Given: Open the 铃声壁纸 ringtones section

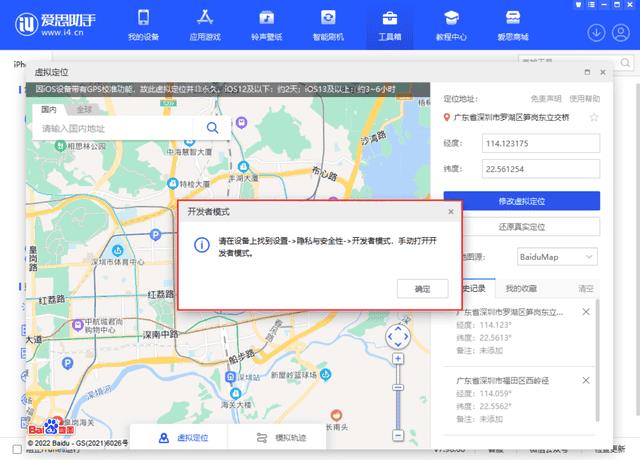Looking at the screenshot, I should tap(267, 25).
